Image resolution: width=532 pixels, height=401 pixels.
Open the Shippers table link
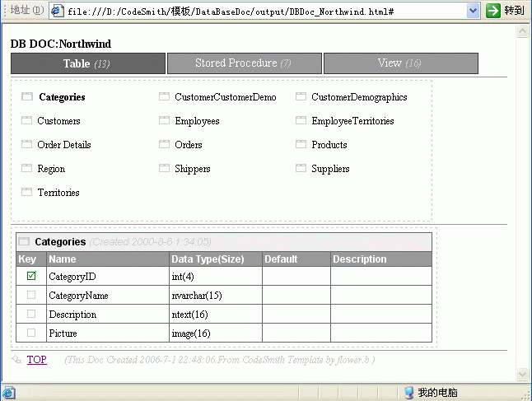coord(193,170)
